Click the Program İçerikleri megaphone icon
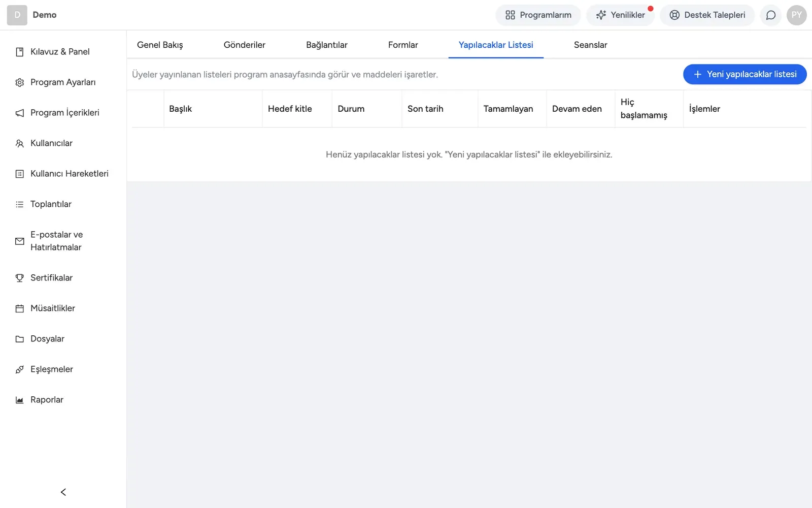 click(19, 113)
